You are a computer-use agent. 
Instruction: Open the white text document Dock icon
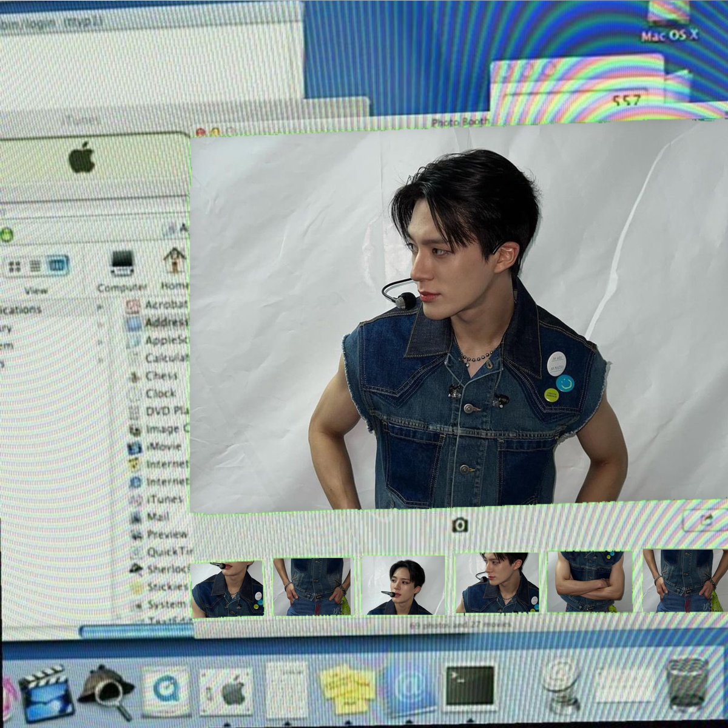tap(286, 690)
